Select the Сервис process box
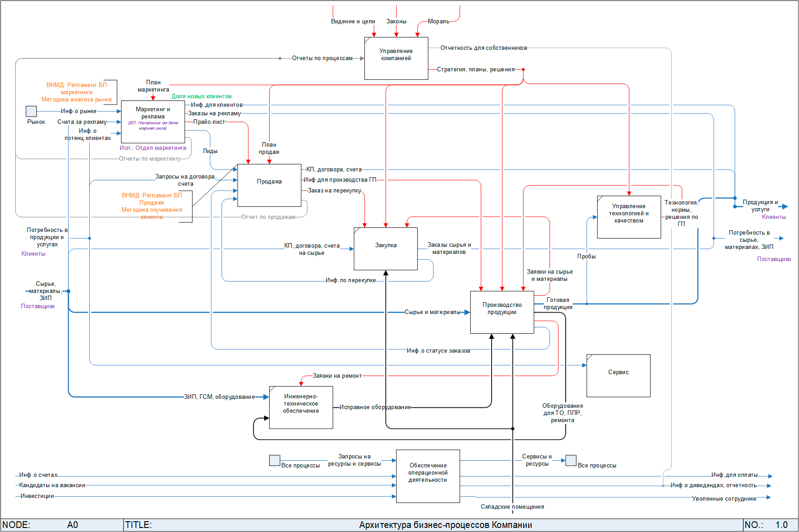 (618, 375)
